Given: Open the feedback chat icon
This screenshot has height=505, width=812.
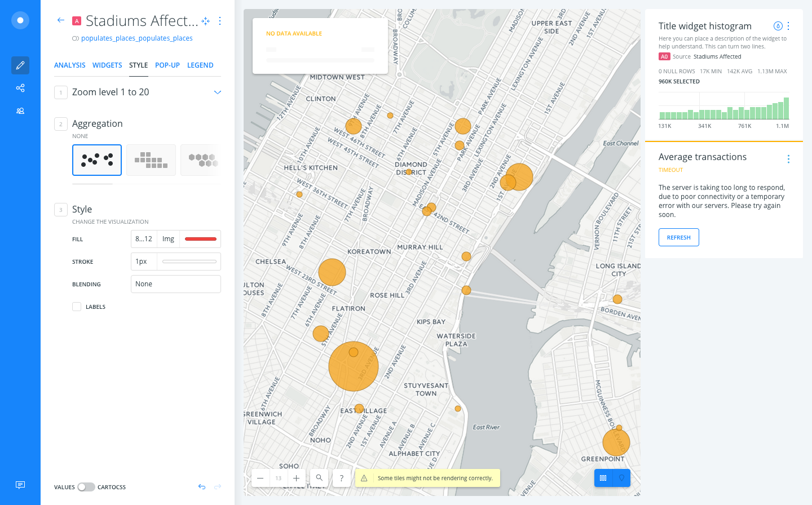Looking at the screenshot, I should 20,485.
